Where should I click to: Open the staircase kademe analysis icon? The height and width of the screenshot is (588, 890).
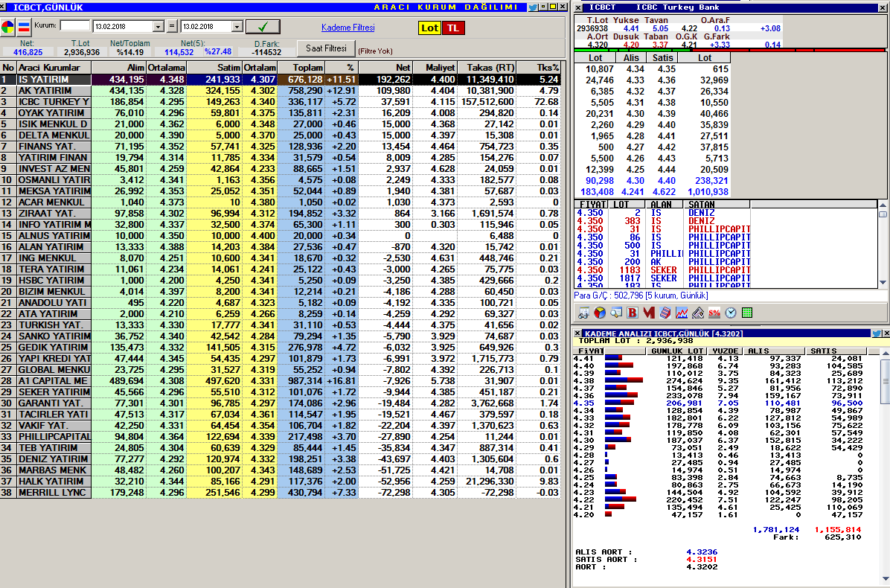pos(665,313)
